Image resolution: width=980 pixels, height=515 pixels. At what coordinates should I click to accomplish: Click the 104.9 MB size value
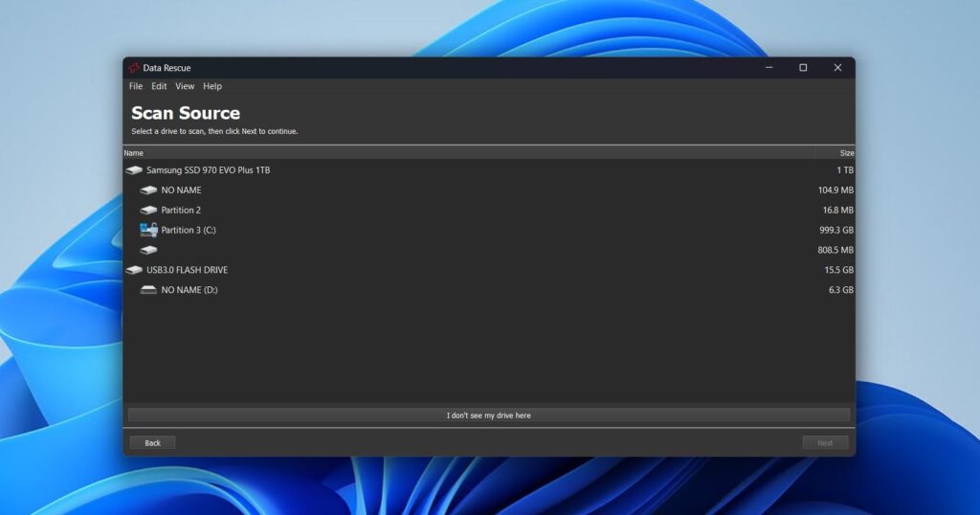pos(835,190)
